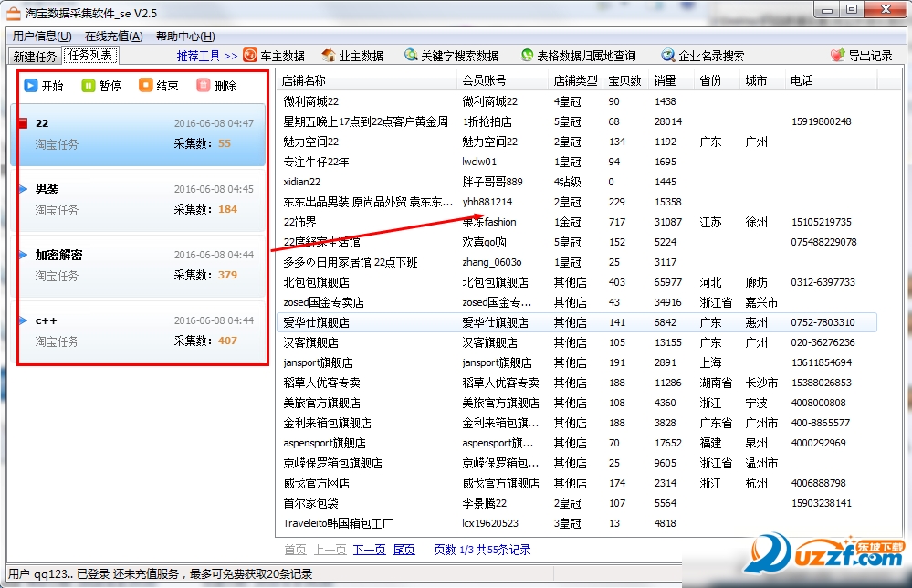The image size is (912, 588).
Task: Click 上一页 previous page link
Action: coord(330,550)
